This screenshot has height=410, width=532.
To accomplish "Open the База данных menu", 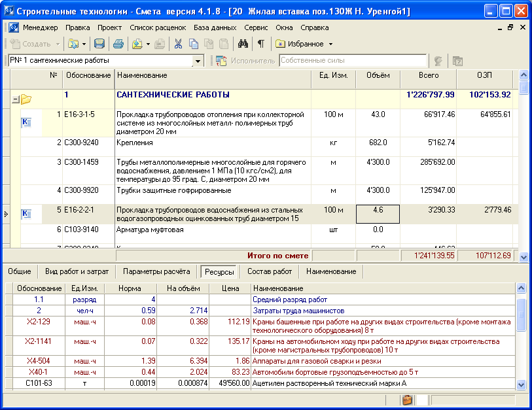I will click(x=215, y=27).
